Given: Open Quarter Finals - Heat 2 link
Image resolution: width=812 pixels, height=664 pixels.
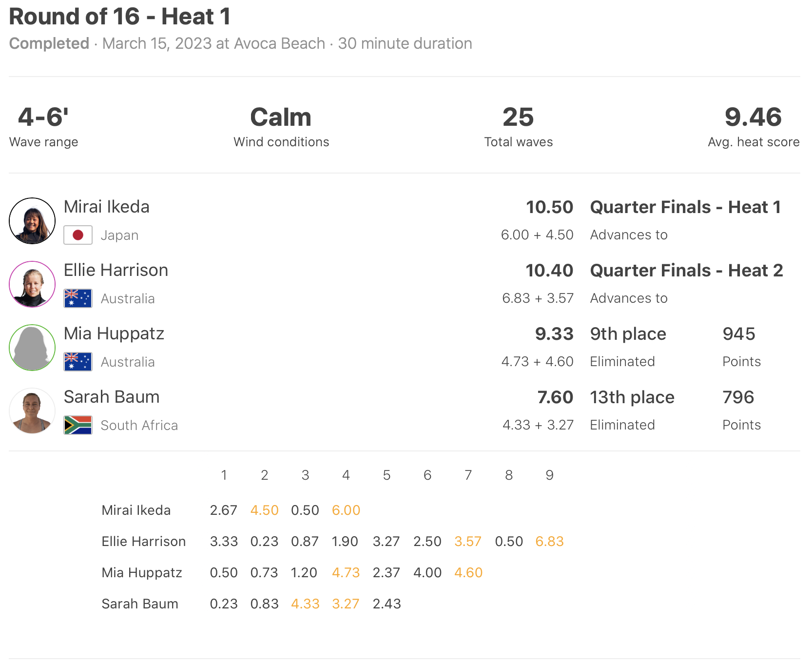Looking at the screenshot, I should click(x=686, y=271).
